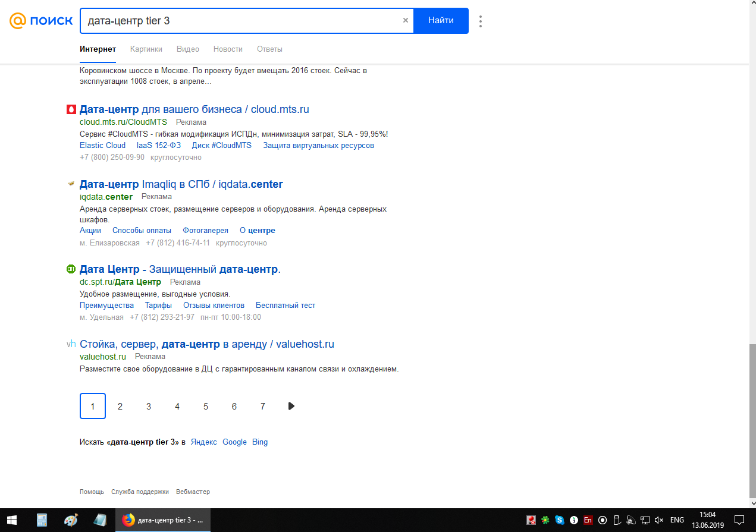Select current page 1 button
The width and height of the screenshot is (756, 532).
93,406
